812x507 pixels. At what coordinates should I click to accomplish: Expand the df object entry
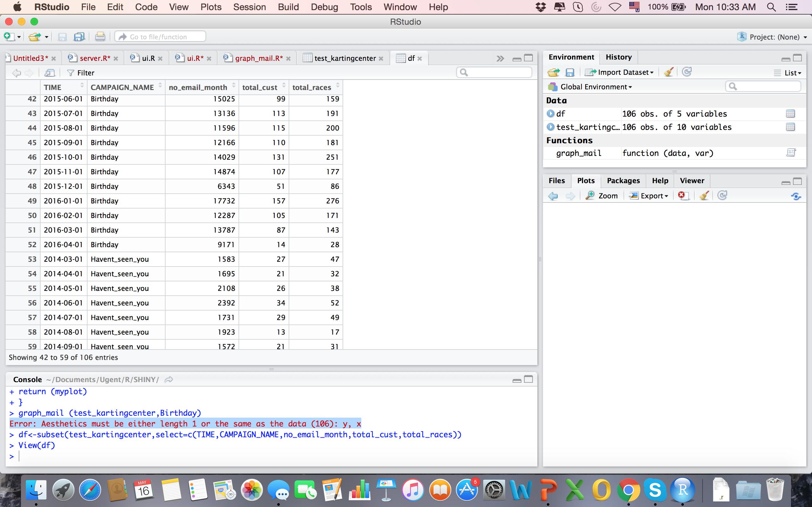click(x=550, y=113)
